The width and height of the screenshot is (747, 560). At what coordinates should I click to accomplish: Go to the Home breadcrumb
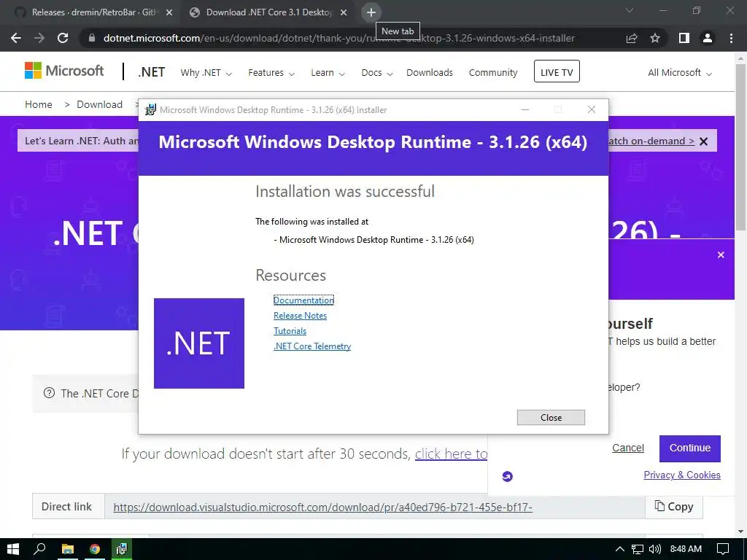(x=39, y=104)
